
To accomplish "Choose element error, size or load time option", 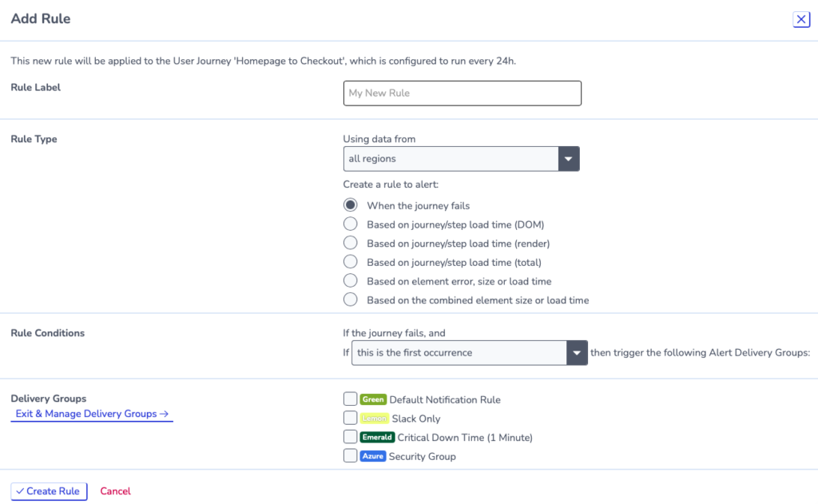I will pos(351,280).
